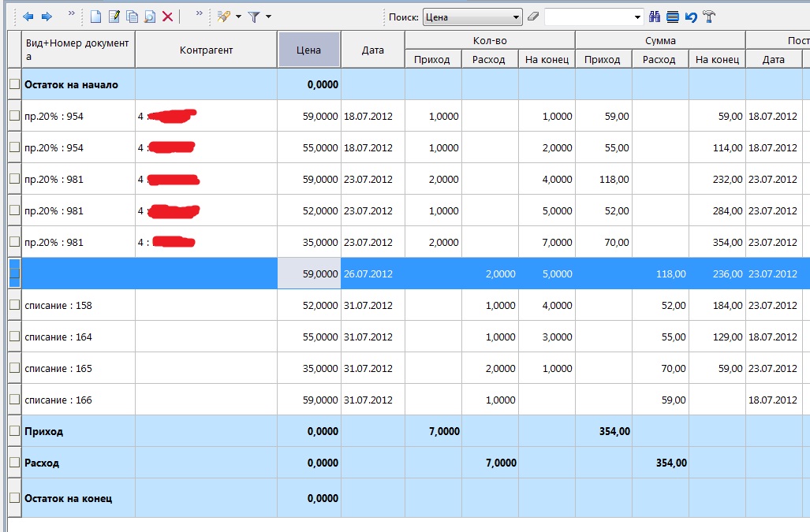This screenshot has height=532, width=810.
Task: Click the 118,00 Приход sum cell for пр.20% : 981
Action: (604, 179)
